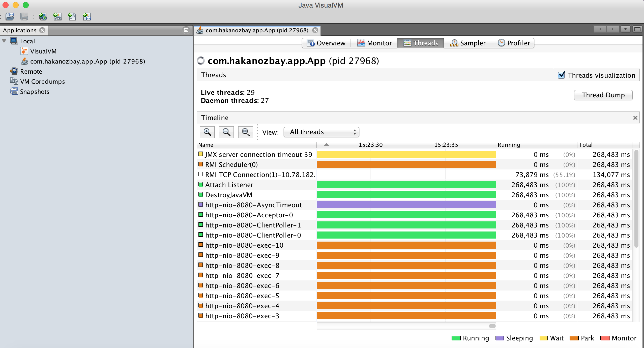The height and width of the screenshot is (348, 644).
Task: Select All threads dropdown view
Action: pyautogui.click(x=321, y=132)
